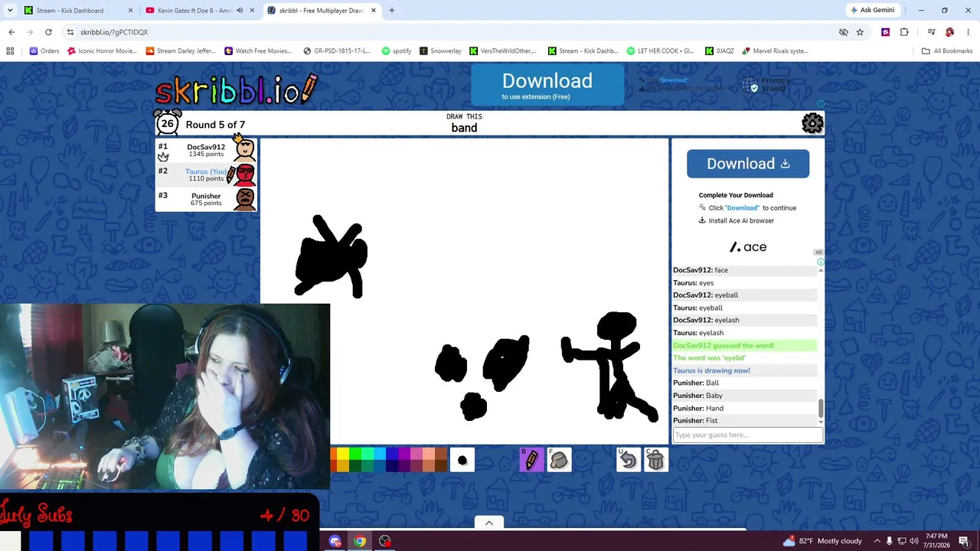Click the Ask Gemini button

click(872, 11)
